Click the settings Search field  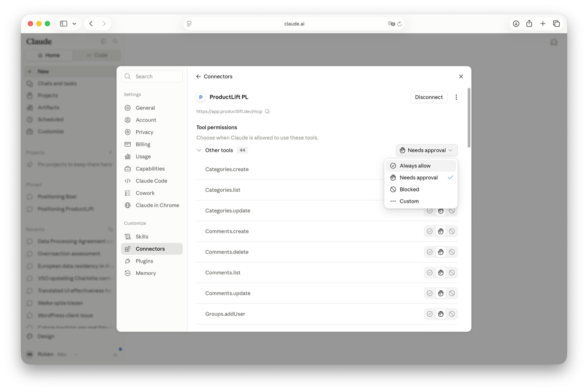[x=152, y=76]
